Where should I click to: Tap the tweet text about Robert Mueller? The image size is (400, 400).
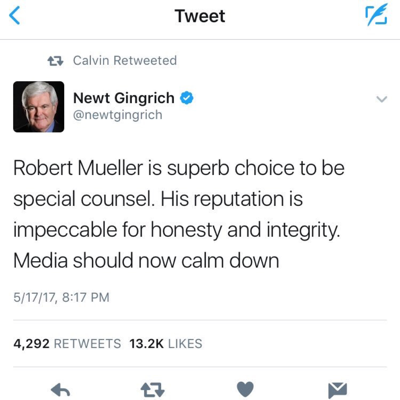(179, 214)
